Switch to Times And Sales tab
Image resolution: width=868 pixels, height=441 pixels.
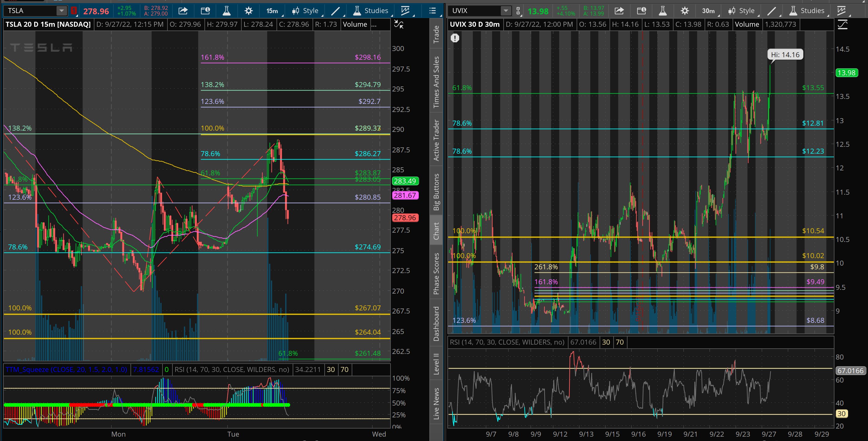pos(436,82)
